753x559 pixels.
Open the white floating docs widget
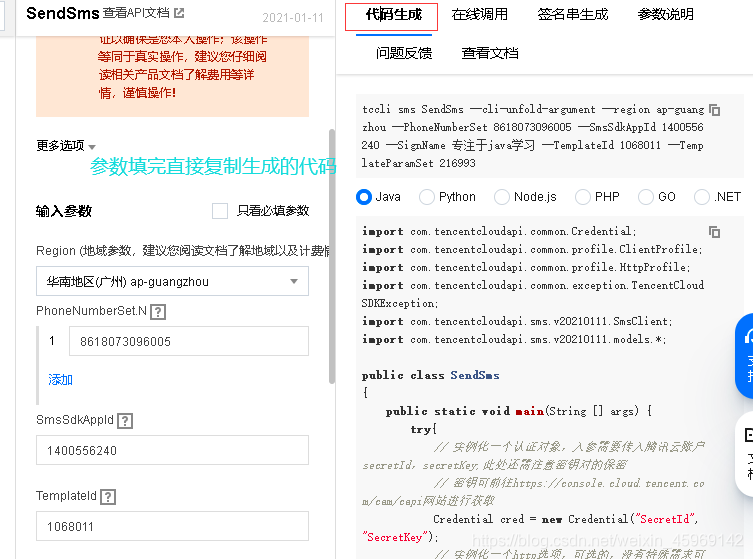click(x=744, y=453)
